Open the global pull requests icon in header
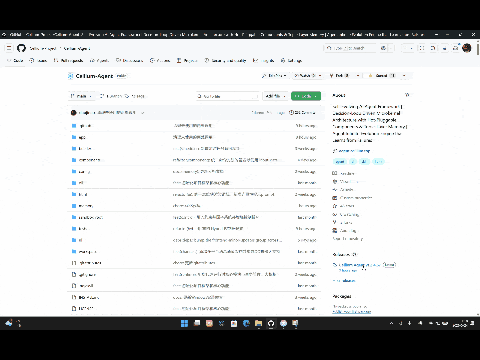Image resolution: width=480 pixels, height=360 pixels. pyautogui.click(x=433, y=48)
